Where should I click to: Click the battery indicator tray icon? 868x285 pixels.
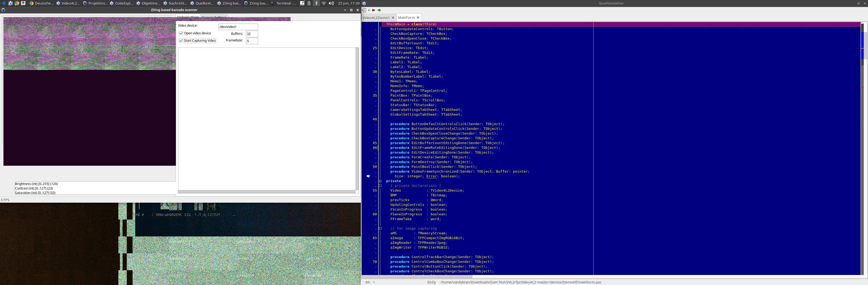309,3
